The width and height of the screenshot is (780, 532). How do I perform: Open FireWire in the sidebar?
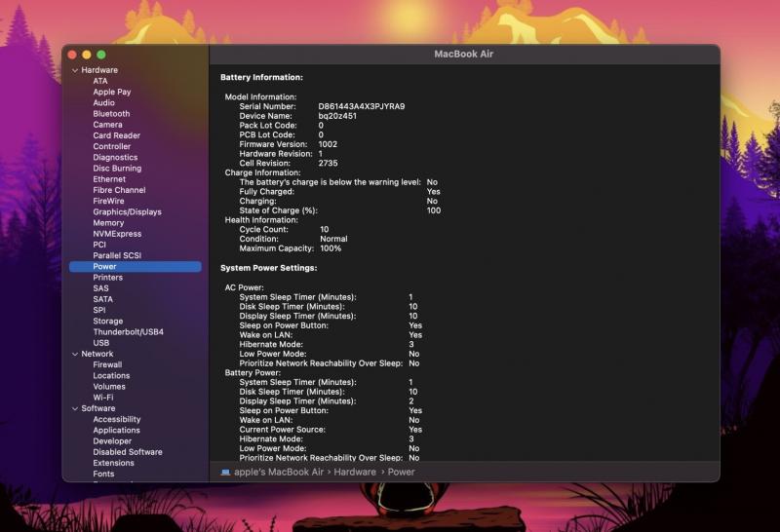click(x=108, y=202)
